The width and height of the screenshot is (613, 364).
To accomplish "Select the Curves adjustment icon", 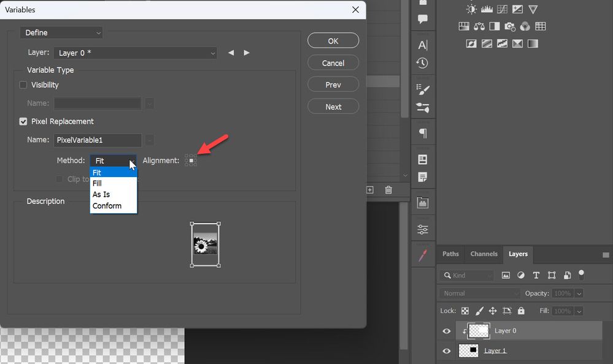I will click(x=502, y=9).
